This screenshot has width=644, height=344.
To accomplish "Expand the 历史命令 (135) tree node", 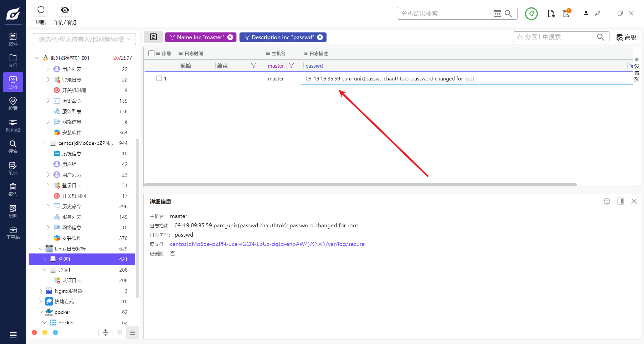I will point(48,101).
